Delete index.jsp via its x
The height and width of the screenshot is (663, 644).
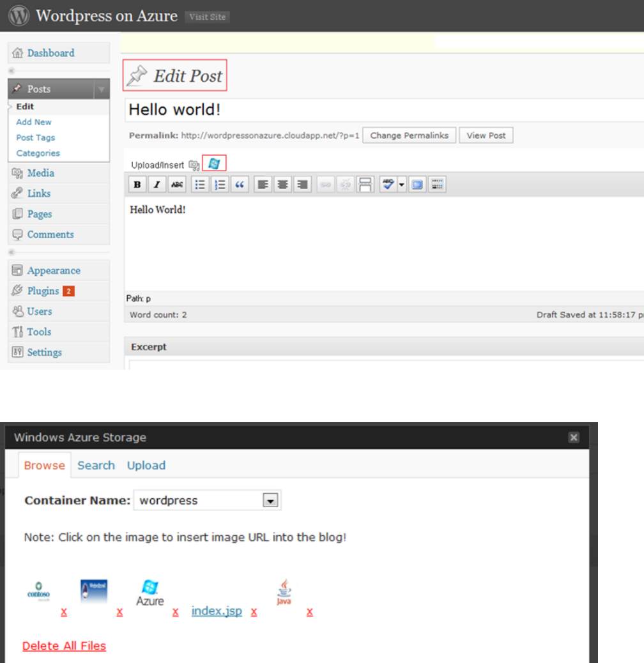point(254,611)
